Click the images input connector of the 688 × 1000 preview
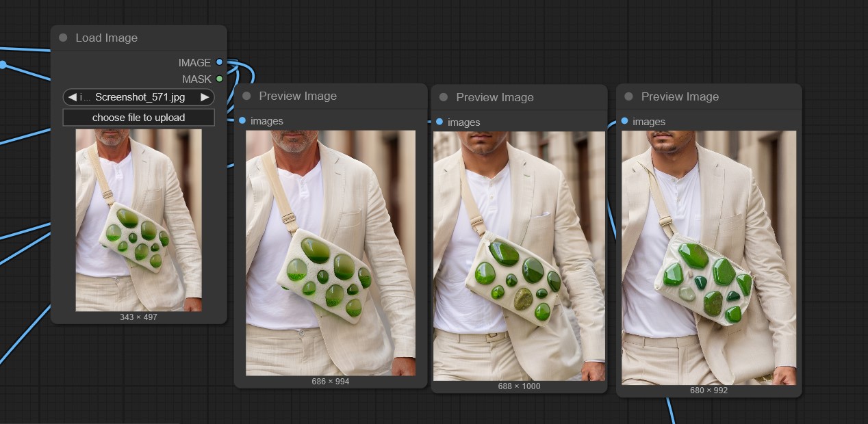Screen dimensions: 868x424 click(x=439, y=122)
